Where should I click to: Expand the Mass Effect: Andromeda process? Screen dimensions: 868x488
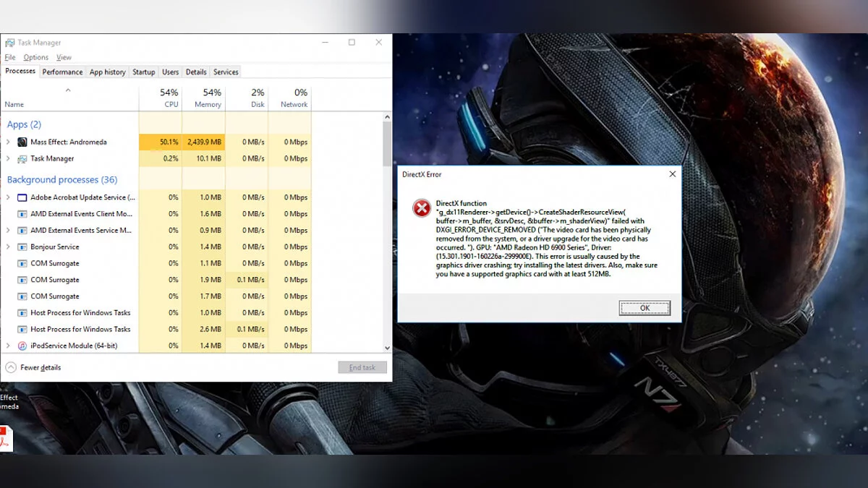click(8, 142)
